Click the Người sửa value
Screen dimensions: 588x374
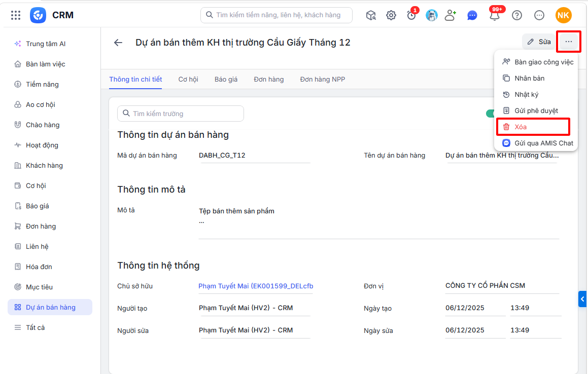(x=246, y=330)
